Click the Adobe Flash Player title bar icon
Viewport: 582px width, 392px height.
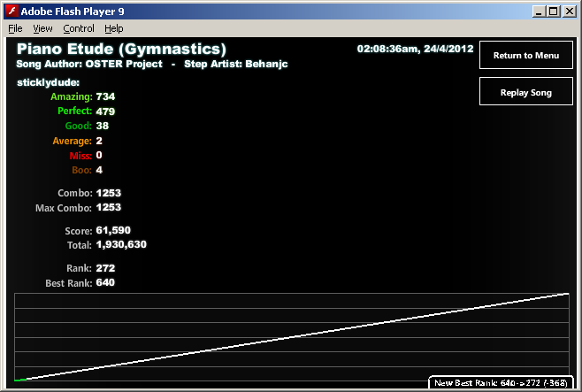pyautogui.click(x=11, y=12)
